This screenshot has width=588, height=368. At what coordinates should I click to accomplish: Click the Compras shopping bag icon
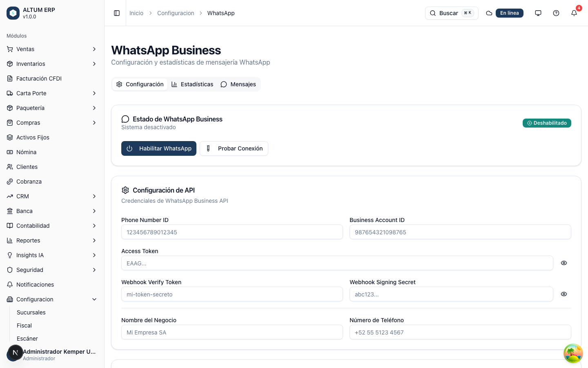tap(10, 123)
